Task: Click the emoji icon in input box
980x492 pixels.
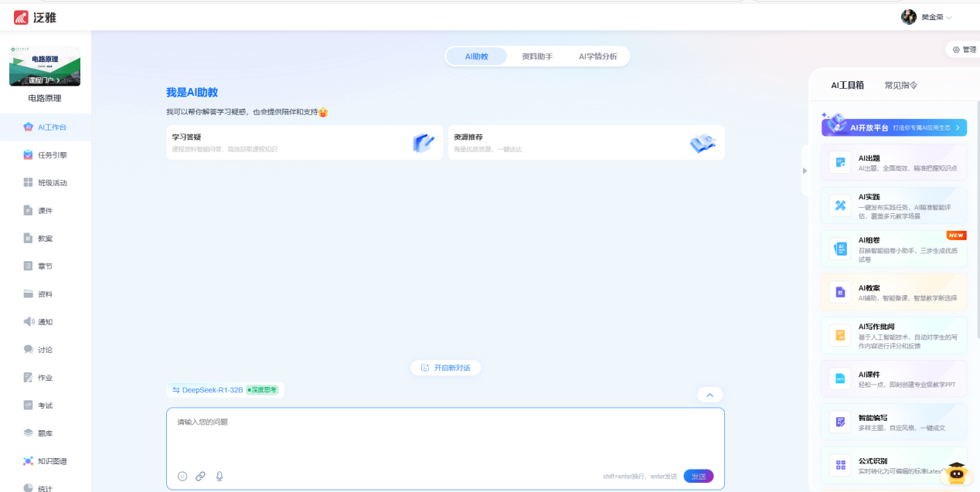Action: point(182,477)
